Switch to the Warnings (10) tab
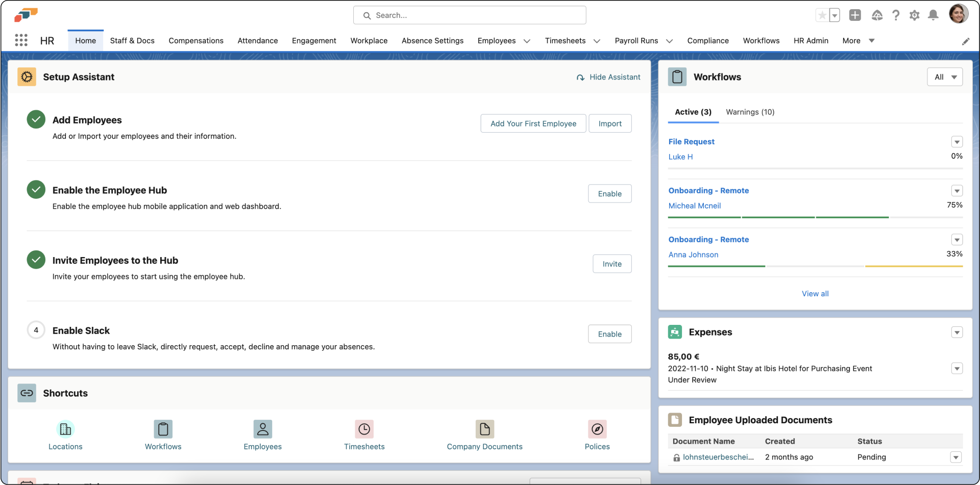 [750, 112]
